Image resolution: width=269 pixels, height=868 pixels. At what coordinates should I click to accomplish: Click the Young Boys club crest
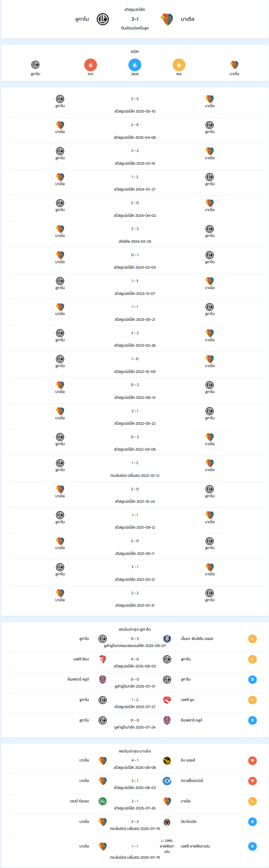(167, 761)
